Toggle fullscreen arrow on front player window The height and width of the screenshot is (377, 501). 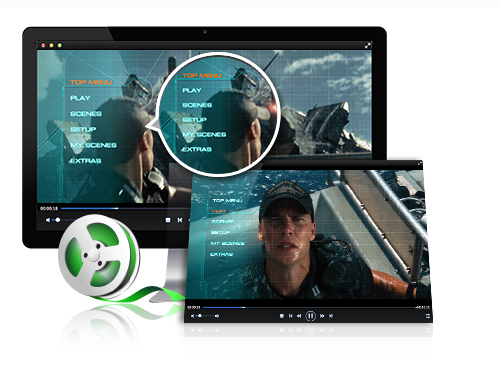(420, 163)
